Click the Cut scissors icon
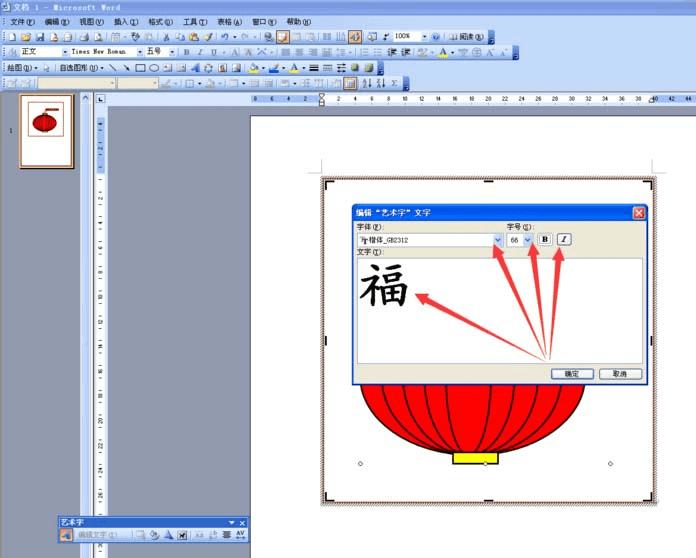This screenshot has width=696, height=558. (166, 37)
